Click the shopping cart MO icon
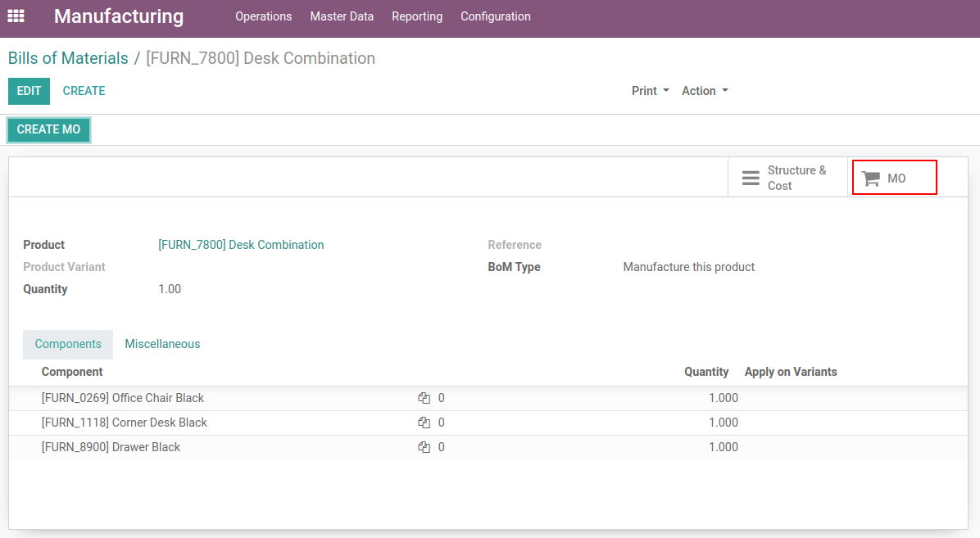This screenshot has height=538, width=980. click(871, 179)
